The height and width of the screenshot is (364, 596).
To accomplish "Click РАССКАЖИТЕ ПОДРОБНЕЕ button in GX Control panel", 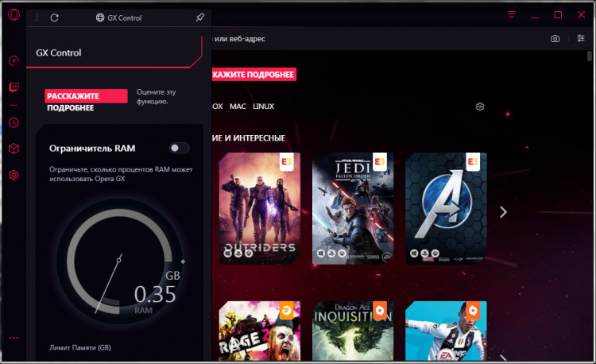I will (86, 102).
